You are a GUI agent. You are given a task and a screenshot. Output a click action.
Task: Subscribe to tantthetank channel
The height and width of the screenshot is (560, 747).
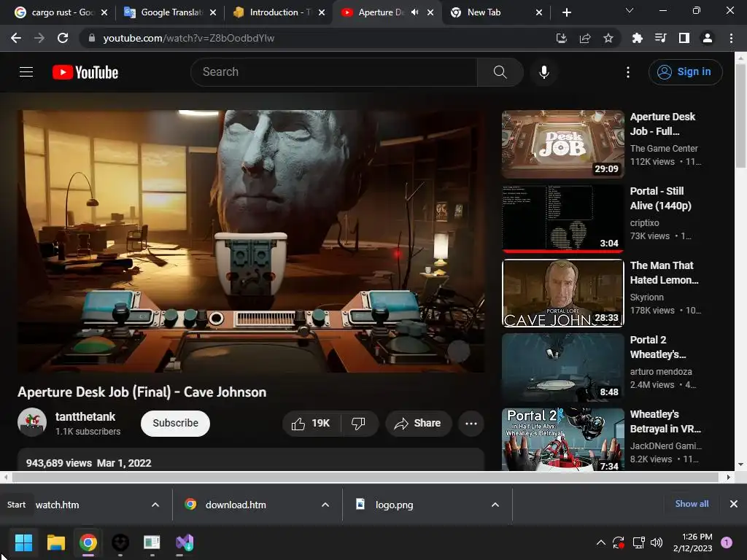pos(175,424)
